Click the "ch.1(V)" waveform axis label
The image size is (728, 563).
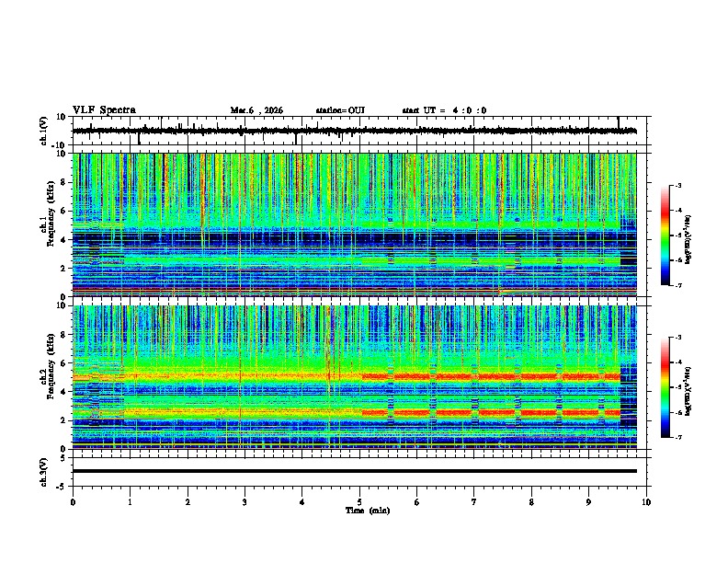pos(44,131)
